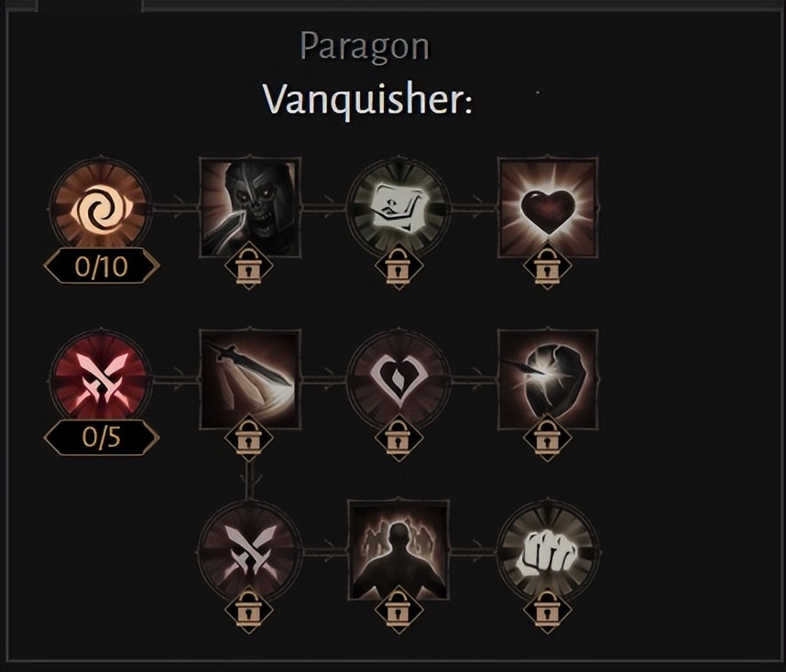Image resolution: width=786 pixels, height=672 pixels.
Task: Select the orange swirl eye skill node
Action: [101, 207]
